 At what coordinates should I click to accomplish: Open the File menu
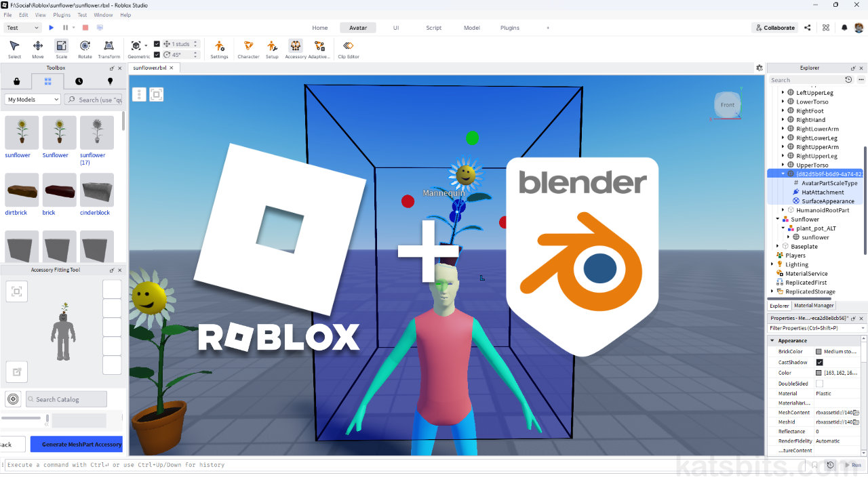coord(8,15)
